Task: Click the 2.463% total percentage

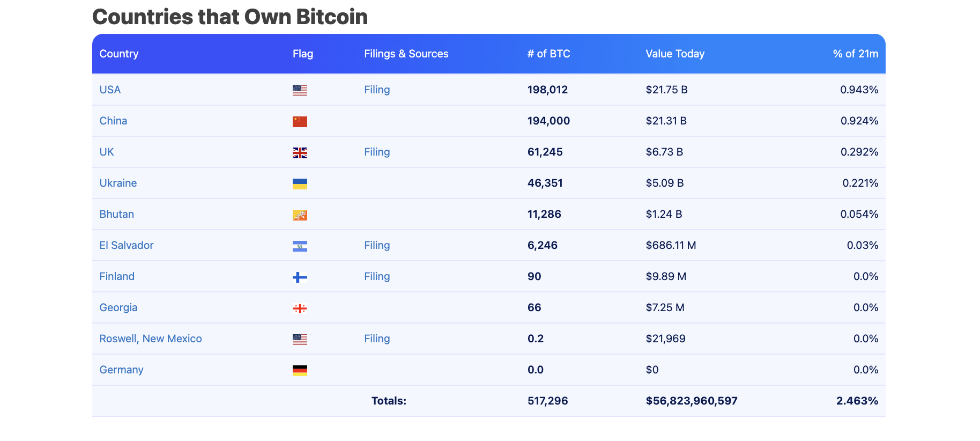Action: (857, 401)
